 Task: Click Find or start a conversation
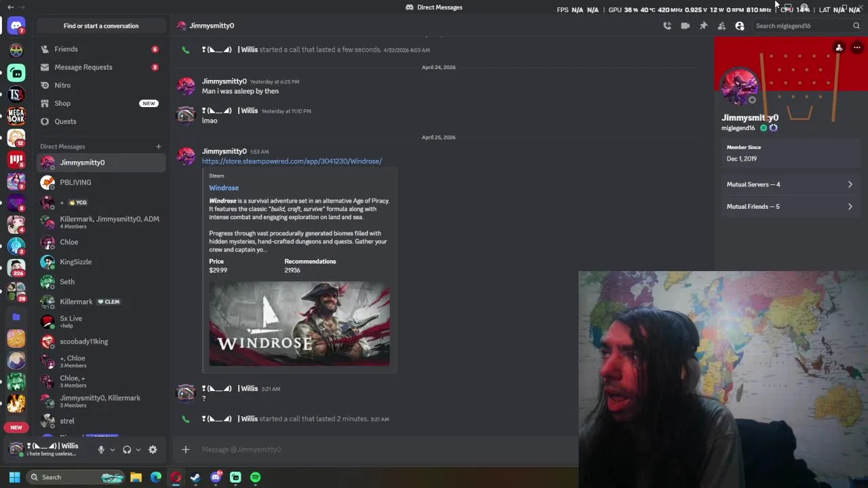click(101, 26)
